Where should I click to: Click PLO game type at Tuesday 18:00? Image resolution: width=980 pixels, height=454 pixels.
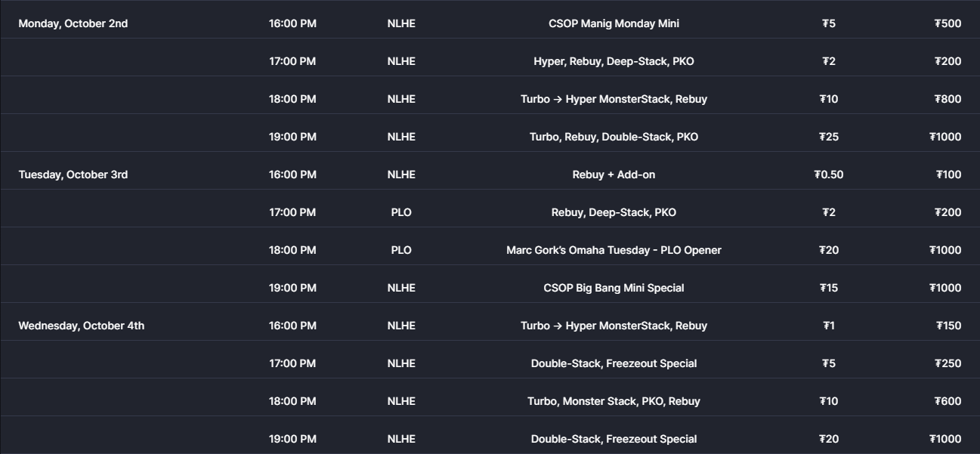401,250
